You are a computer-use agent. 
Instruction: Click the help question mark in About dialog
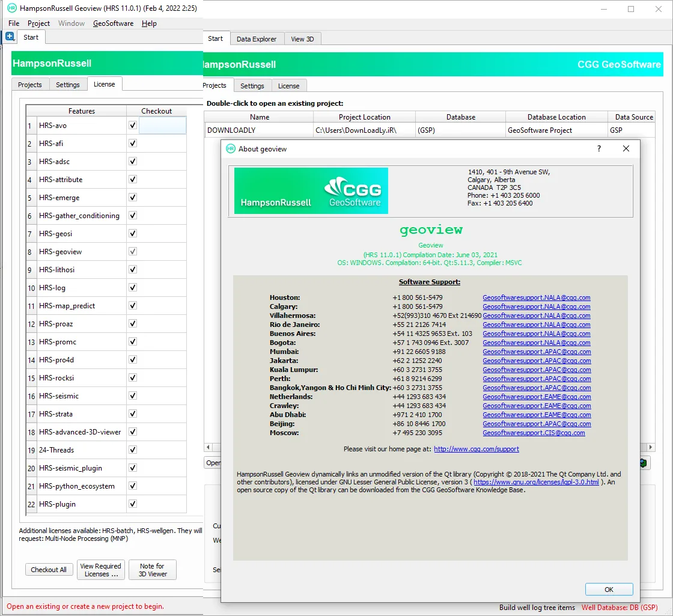pyautogui.click(x=598, y=148)
